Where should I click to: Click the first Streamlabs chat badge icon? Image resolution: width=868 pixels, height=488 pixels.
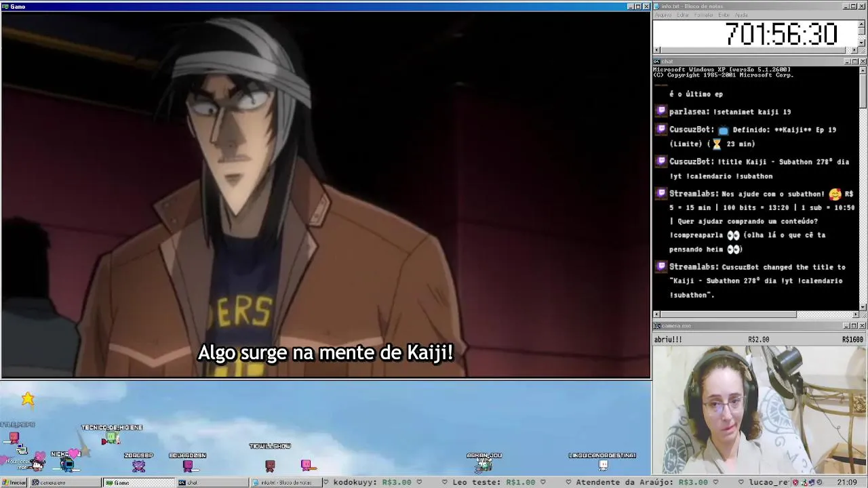tap(661, 193)
